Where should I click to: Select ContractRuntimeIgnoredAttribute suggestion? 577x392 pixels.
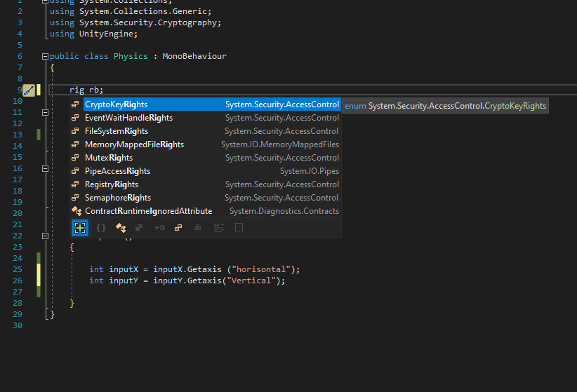click(206, 211)
